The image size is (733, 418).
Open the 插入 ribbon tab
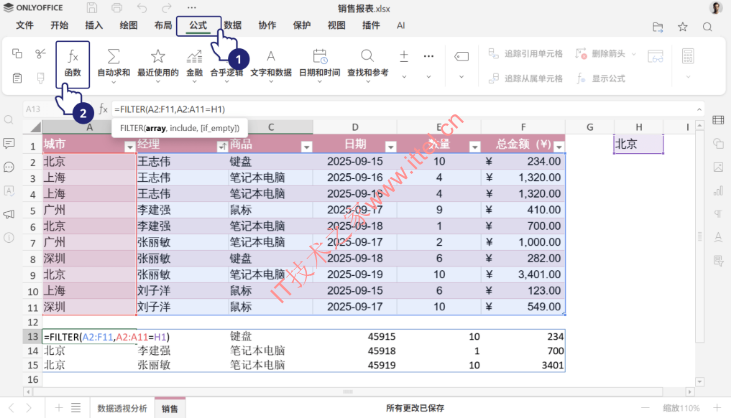pyautogui.click(x=94, y=25)
